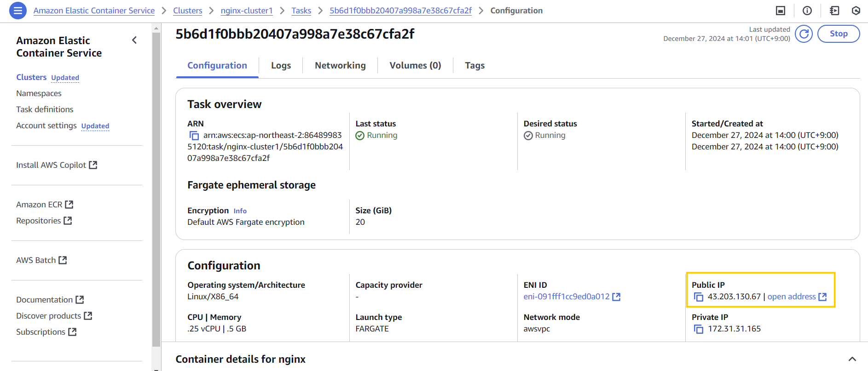Go to nginx-cluster1 in the breadcrumb

point(247,11)
